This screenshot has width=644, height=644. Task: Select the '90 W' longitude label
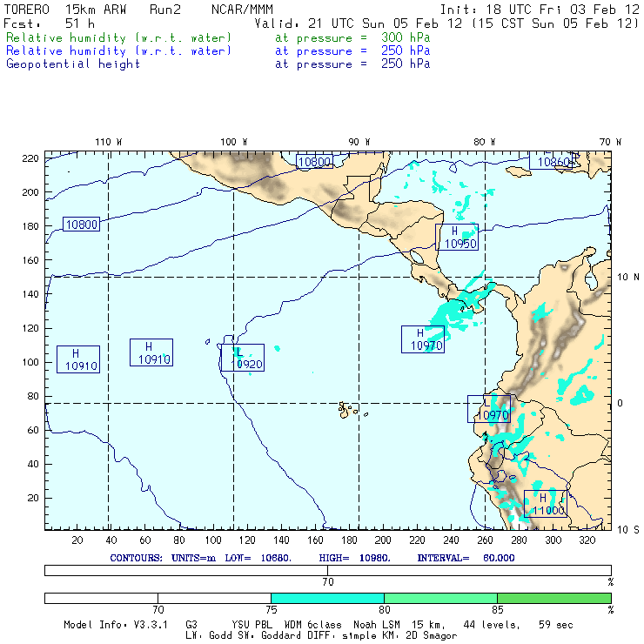pyautogui.click(x=359, y=142)
